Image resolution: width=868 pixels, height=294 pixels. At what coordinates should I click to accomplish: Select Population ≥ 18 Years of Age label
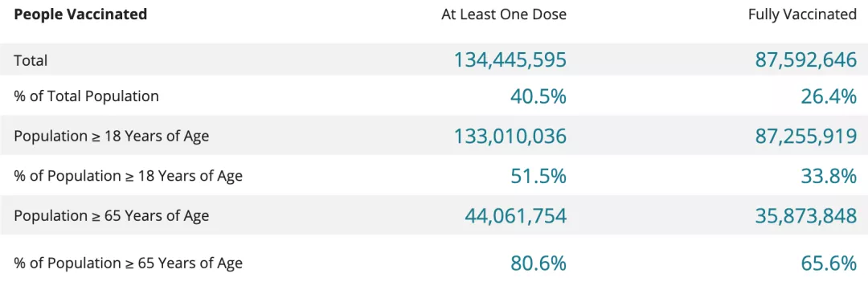(x=112, y=137)
